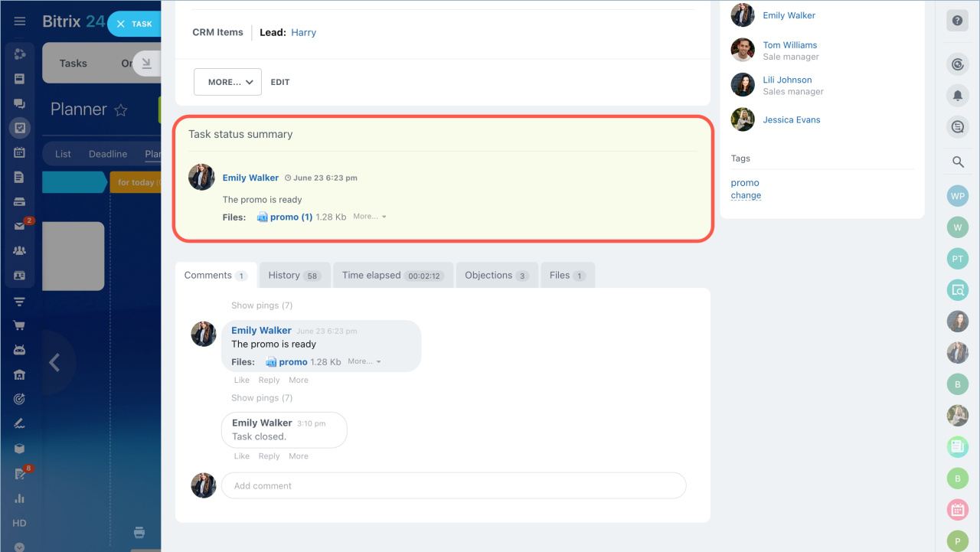Click the search magnifier in the right panel

(x=957, y=162)
